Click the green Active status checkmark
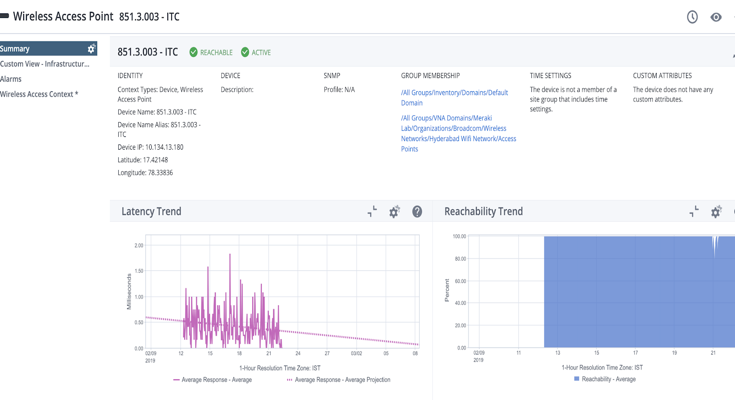The image size is (735, 400). (245, 52)
